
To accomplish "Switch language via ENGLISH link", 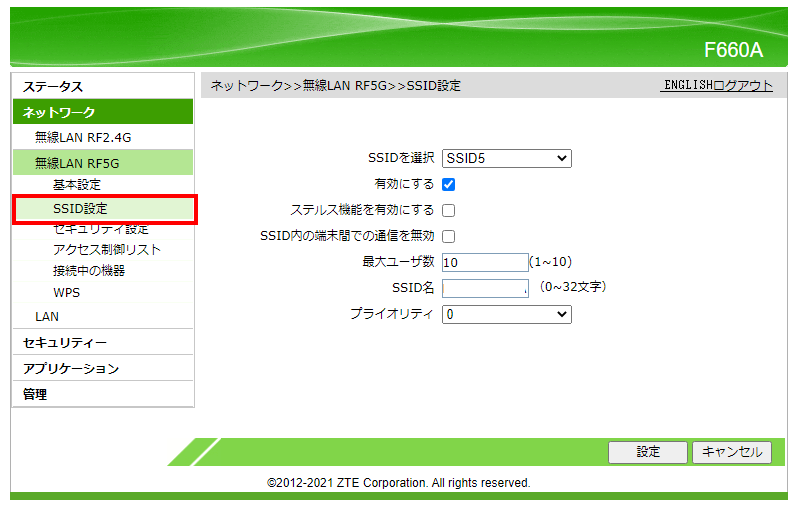I will pos(687,85).
